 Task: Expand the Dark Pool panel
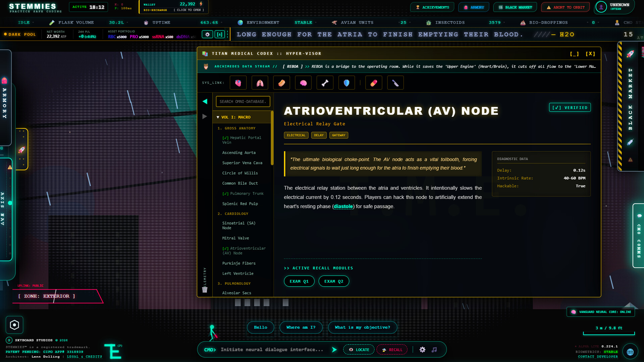tap(20, 34)
